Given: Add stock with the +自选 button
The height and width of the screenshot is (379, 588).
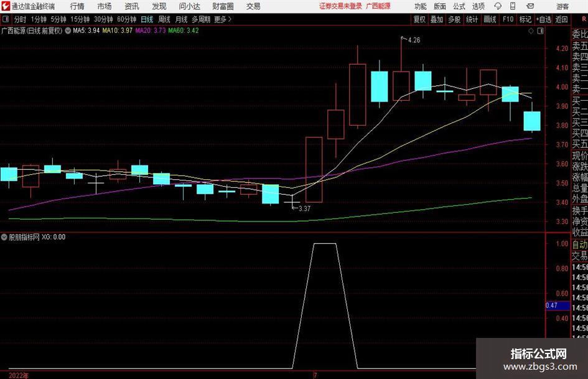Looking at the screenshot, I should (544, 19).
